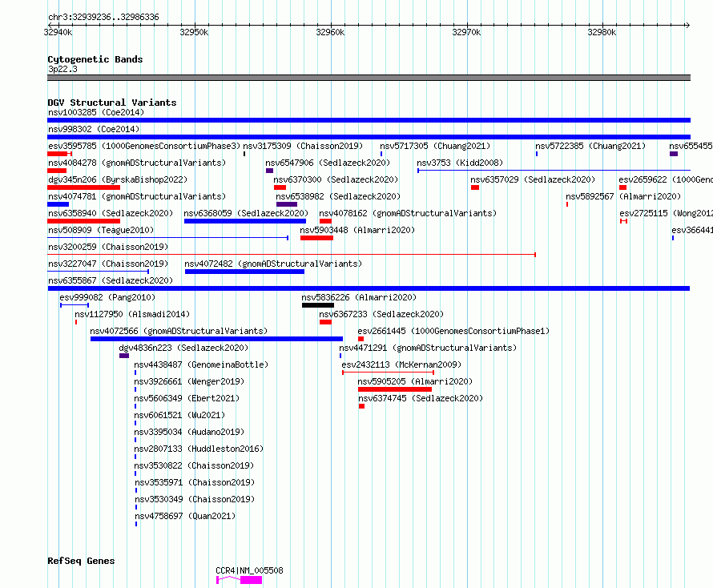Click nsv5903448 (Almarri2020) label
This screenshot has height=588, width=713.
point(357,230)
